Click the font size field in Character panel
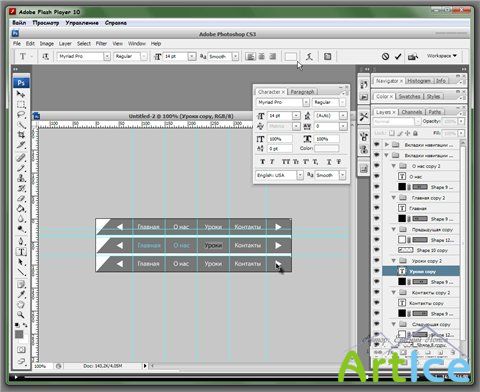Viewport: 480px width, 392px height. coord(280,115)
